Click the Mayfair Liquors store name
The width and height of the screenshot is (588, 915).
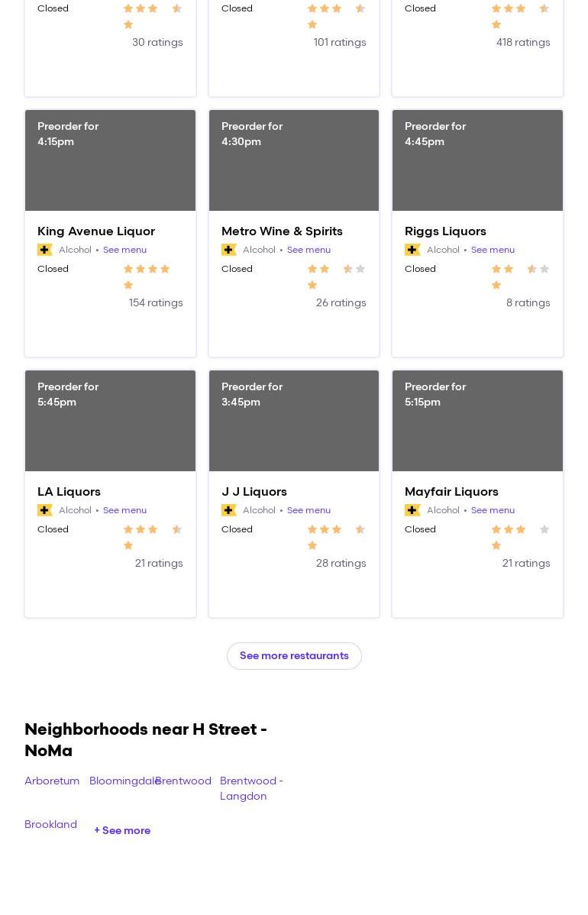(x=451, y=492)
